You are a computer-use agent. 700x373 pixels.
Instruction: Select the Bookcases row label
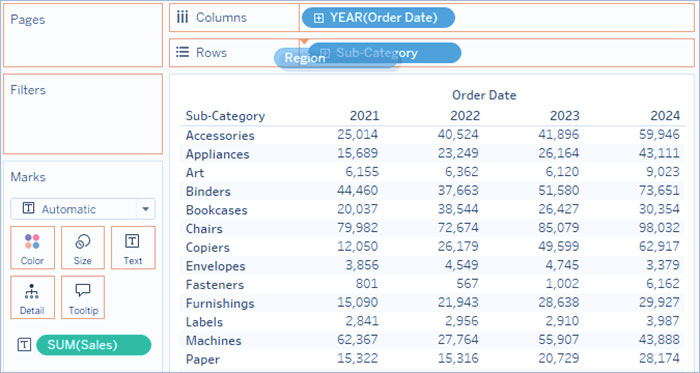[x=217, y=210]
